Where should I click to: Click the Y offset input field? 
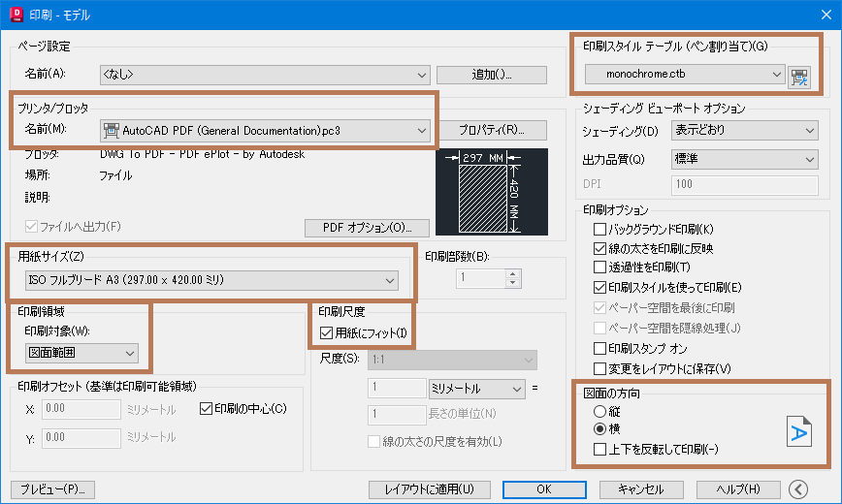pyautogui.click(x=81, y=437)
